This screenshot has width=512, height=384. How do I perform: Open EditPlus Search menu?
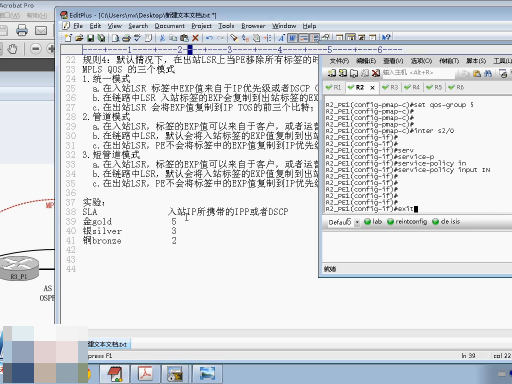[x=138, y=26]
